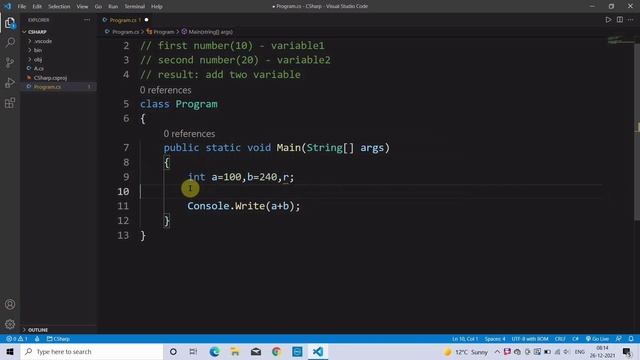Viewport: 640px width, 360px height.
Task: Select the C# language mode indicator
Action: [x=575, y=339]
